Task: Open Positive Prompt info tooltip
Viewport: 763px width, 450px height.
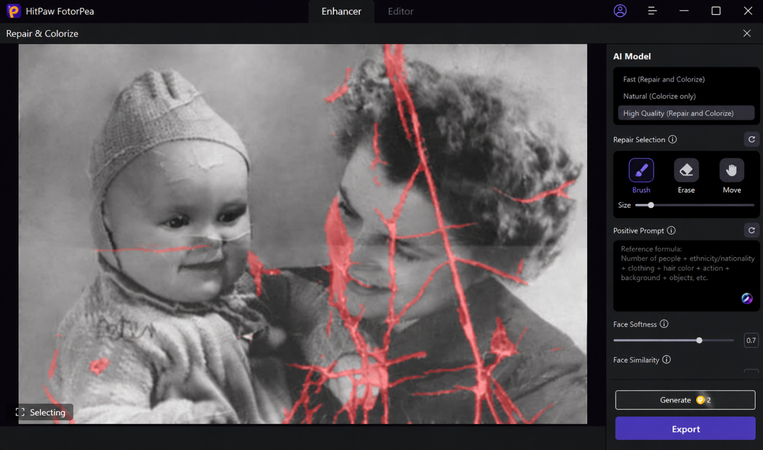Action: coord(671,231)
